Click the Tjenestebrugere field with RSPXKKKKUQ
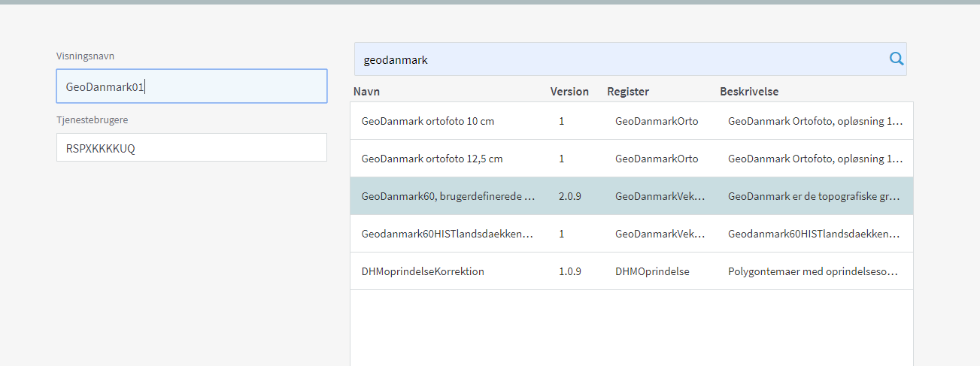This screenshot has width=980, height=366. pos(191,148)
